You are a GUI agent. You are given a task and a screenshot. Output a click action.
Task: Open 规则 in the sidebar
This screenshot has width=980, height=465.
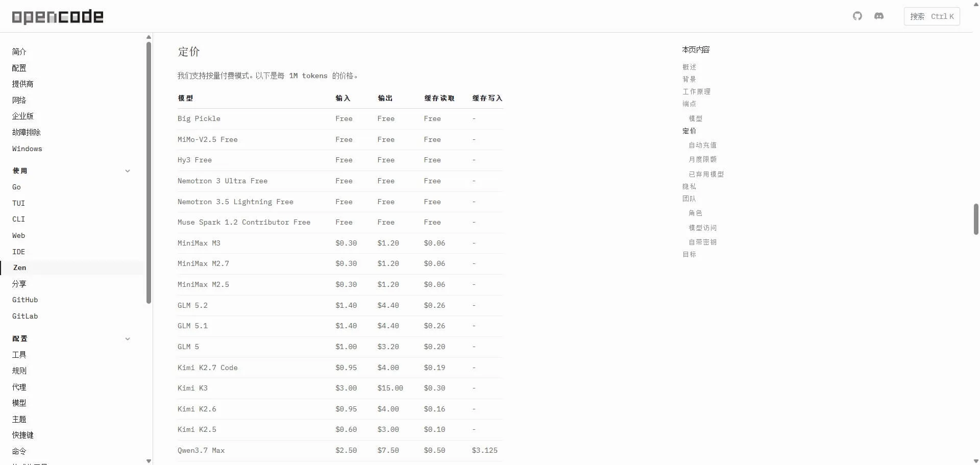point(19,371)
